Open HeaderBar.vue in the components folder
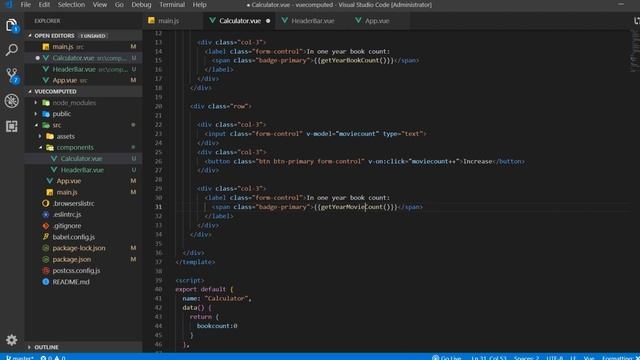Viewport: 640px width, 360px height. click(x=82, y=169)
